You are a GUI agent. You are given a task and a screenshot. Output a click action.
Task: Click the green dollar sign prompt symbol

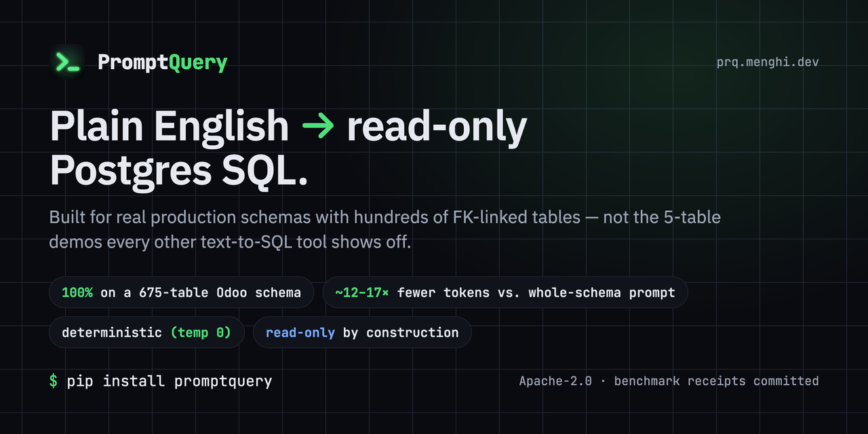54,381
